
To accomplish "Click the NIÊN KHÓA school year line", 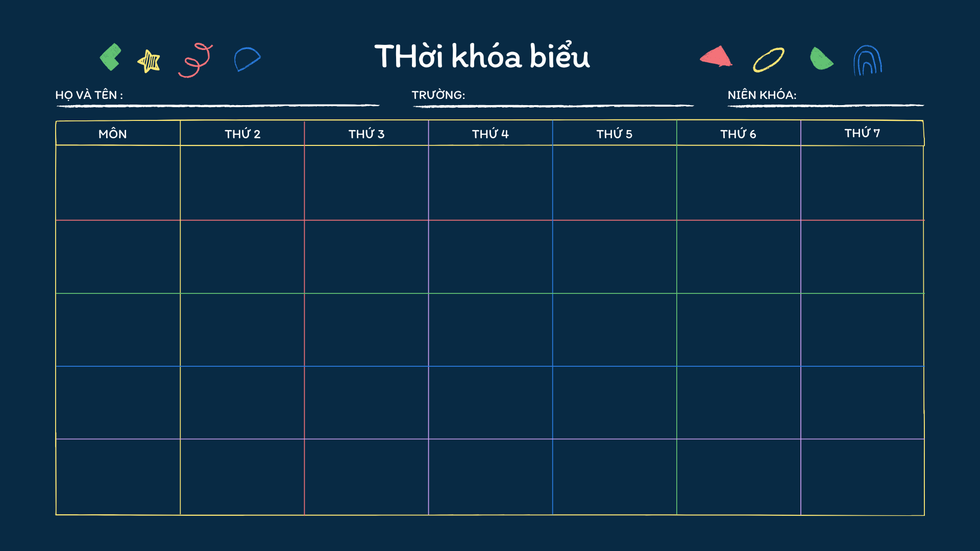I will click(826, 106).
